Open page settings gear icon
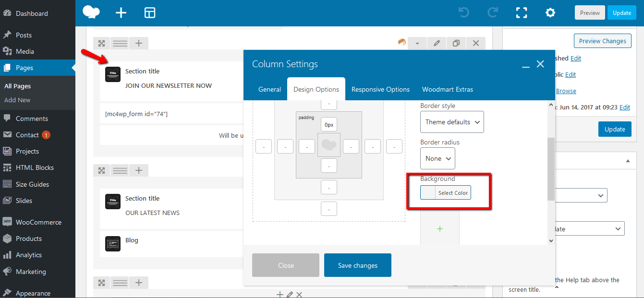 click(550, 13)
